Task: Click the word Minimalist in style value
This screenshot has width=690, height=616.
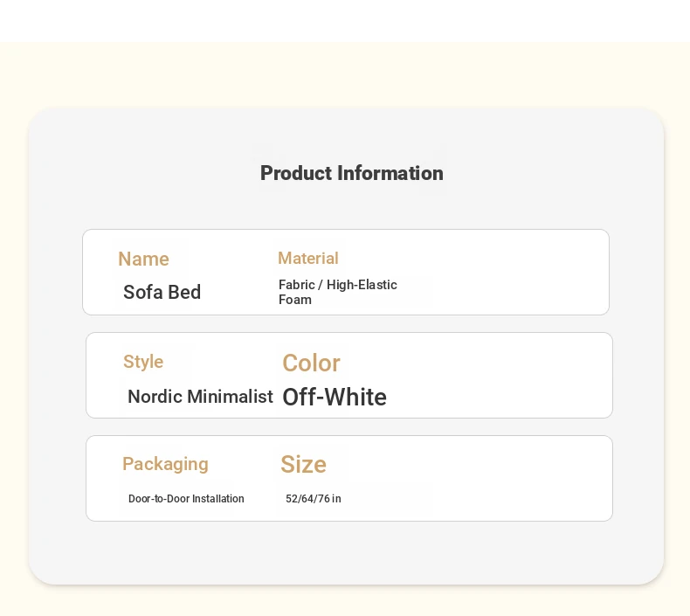Action: 231,397
